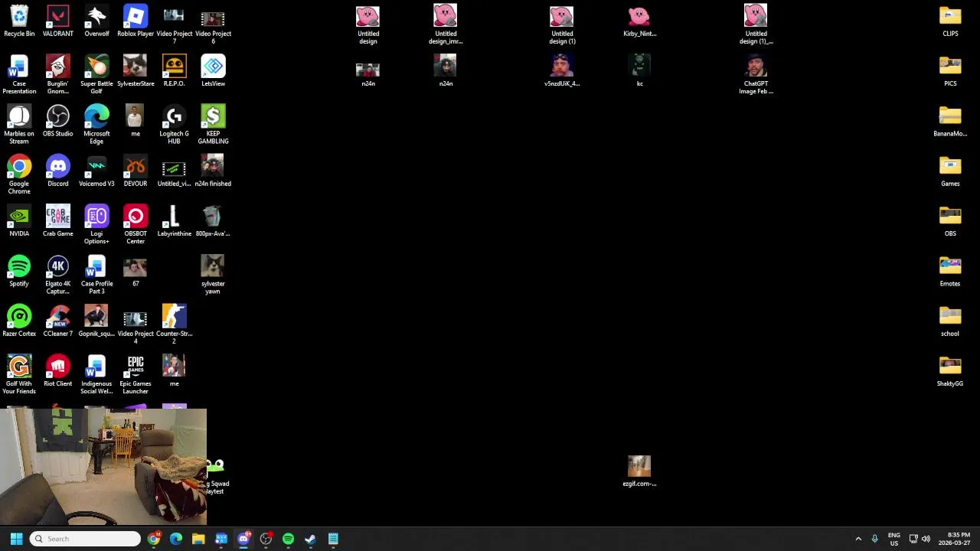980x551 pixels.
Task: Launch the Riot Client shortcut
Action: pyautogui.click(x=58, y=371)
